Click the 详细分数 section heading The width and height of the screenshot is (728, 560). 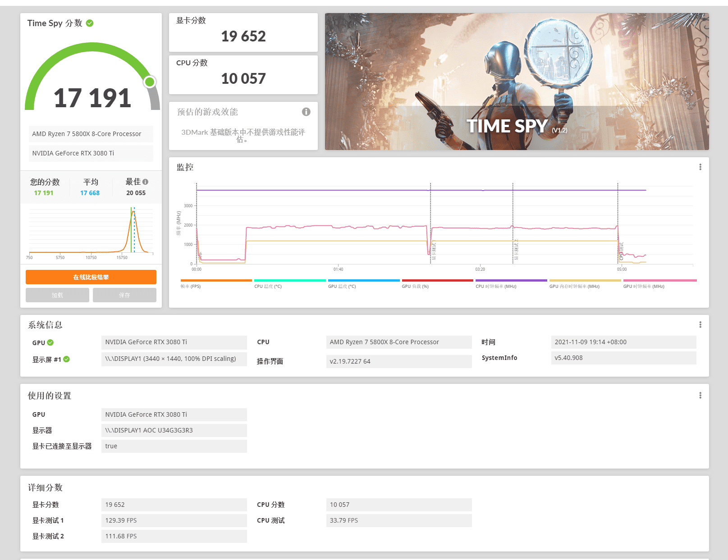click(x=45, y=487)
